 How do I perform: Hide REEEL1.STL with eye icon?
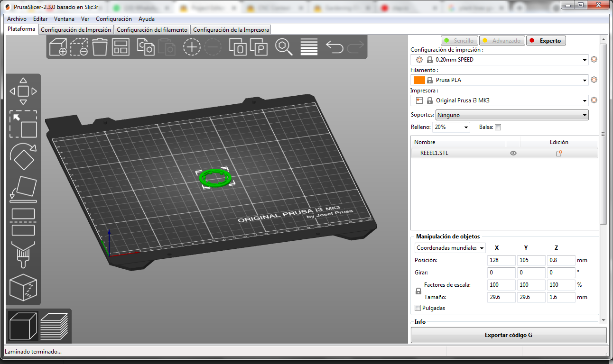pyautogui.click(x=513, y=153)
